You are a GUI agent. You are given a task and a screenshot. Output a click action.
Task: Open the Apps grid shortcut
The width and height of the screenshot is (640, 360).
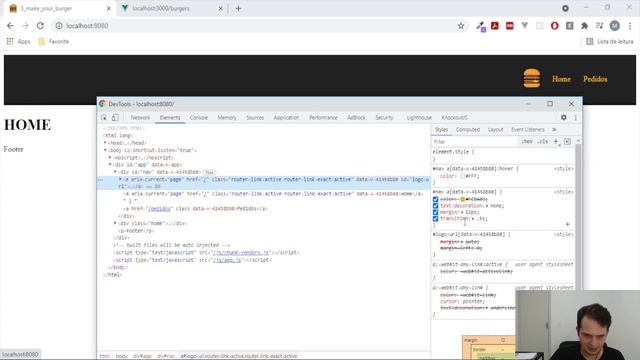pos(18,41)
